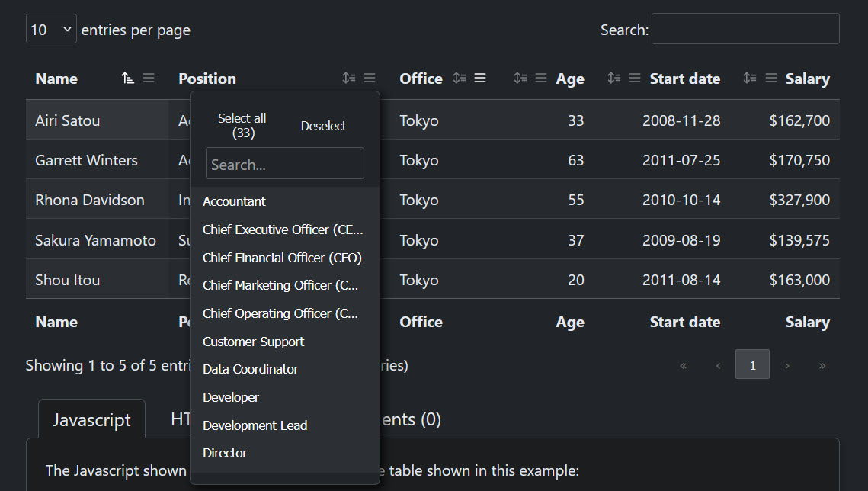
Task: Switch to the Javascript tab
Action: 91,419
